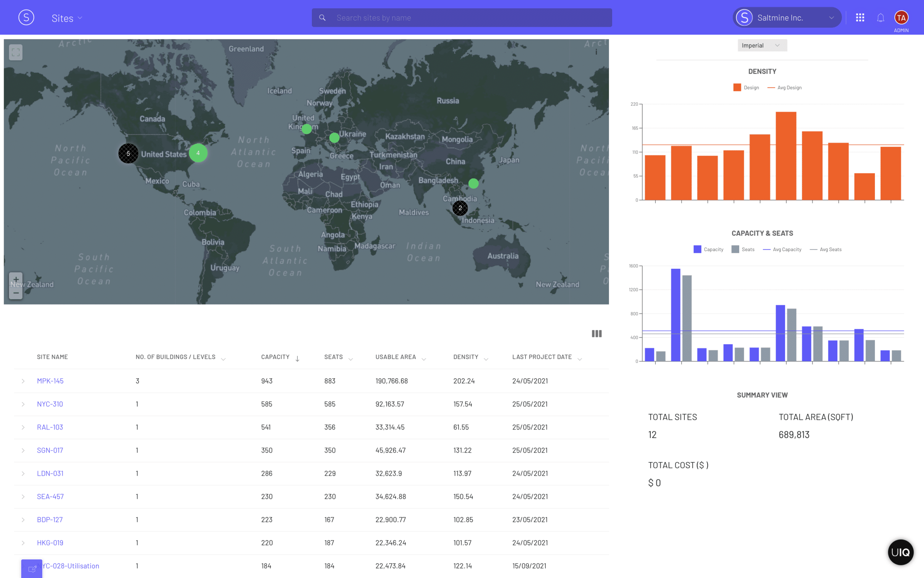
Task: Open the Sites dropdown menu
Action: [67, 18]
